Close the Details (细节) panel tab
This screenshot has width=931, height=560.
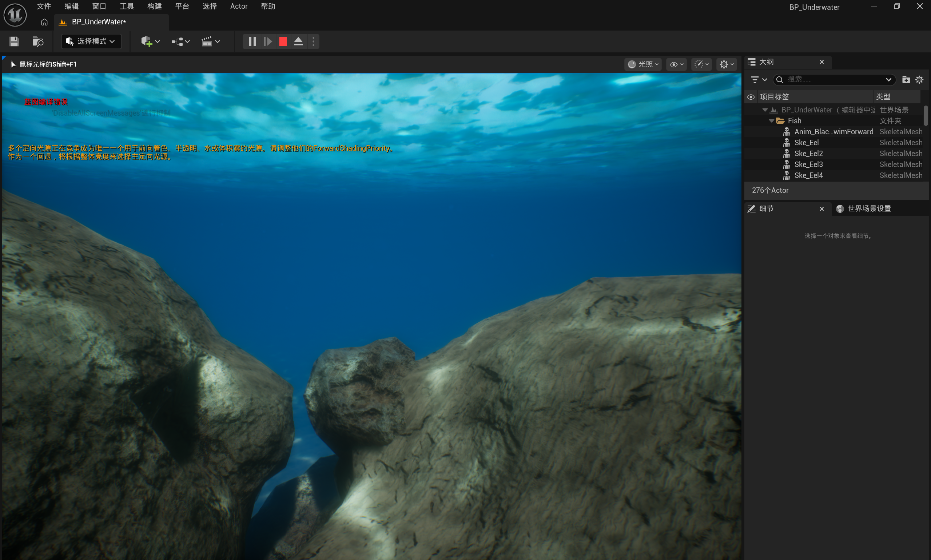coord(821,208)
